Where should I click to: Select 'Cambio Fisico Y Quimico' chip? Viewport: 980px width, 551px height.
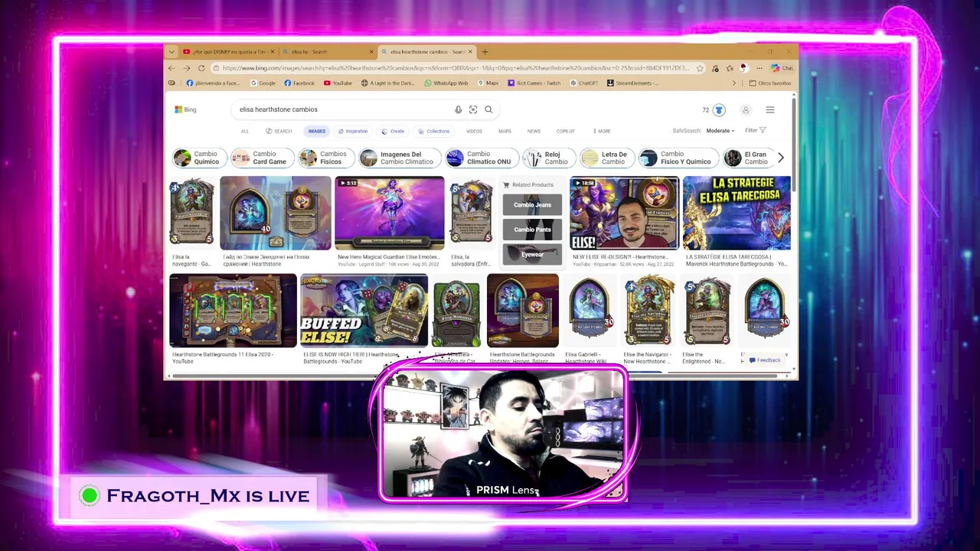pyautogui.click(x=678, y=158)
